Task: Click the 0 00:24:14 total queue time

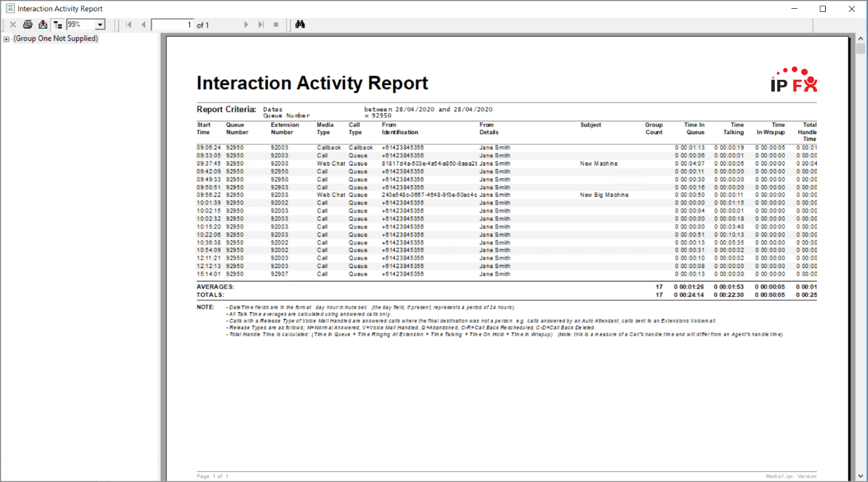Action: 689,295
